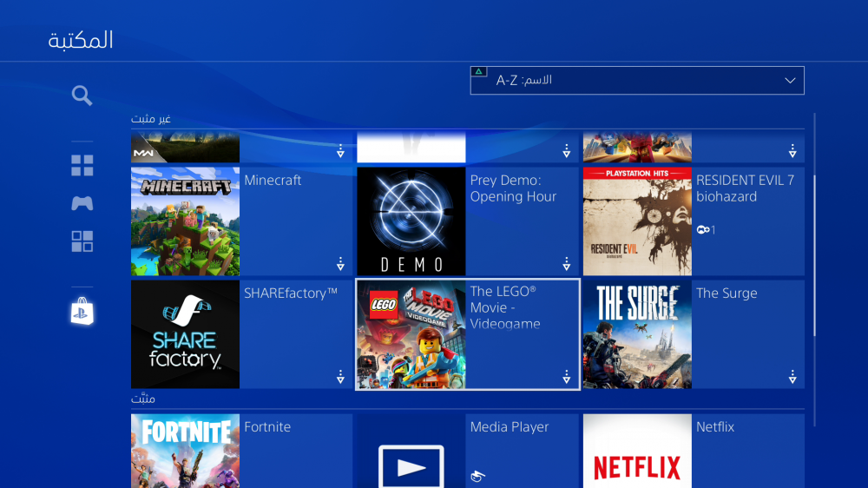Select the all items grid icon
Viewport: 868px width, 488px height.
tap(82, 166)
